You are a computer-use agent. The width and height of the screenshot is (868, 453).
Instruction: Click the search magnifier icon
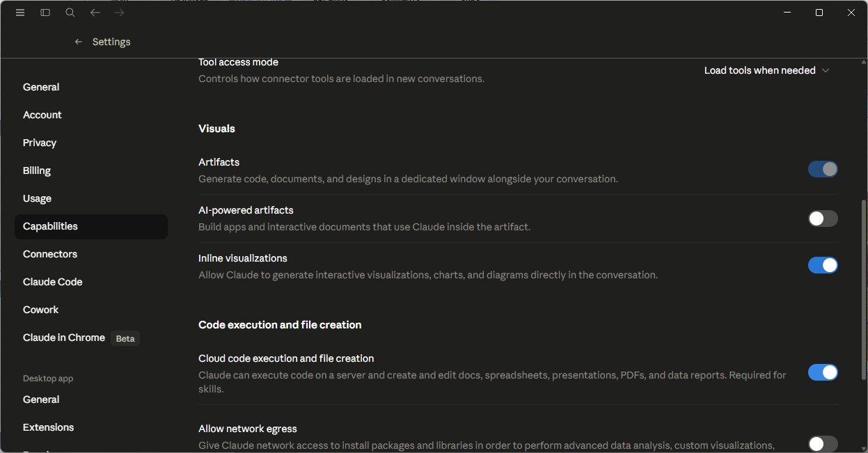[x=70, y=13]
